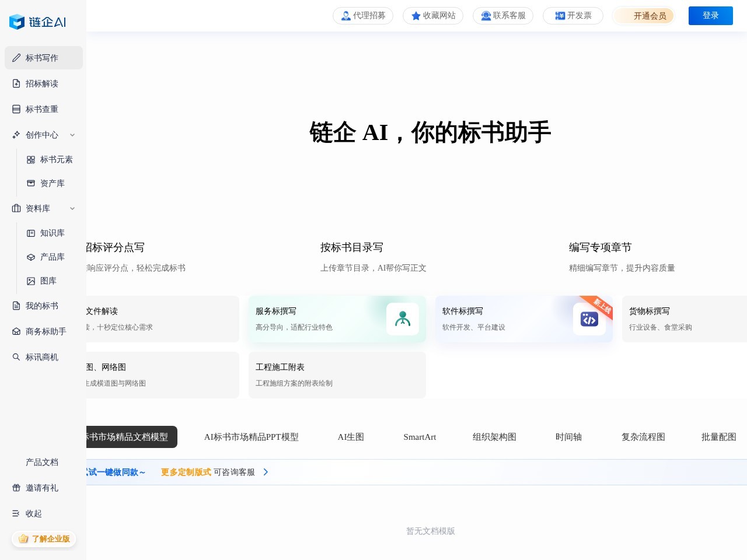The height and width of the screenshot is (560, 747).
Task: Collapse the 资料库 section chevron
Action: pos(72,208)
